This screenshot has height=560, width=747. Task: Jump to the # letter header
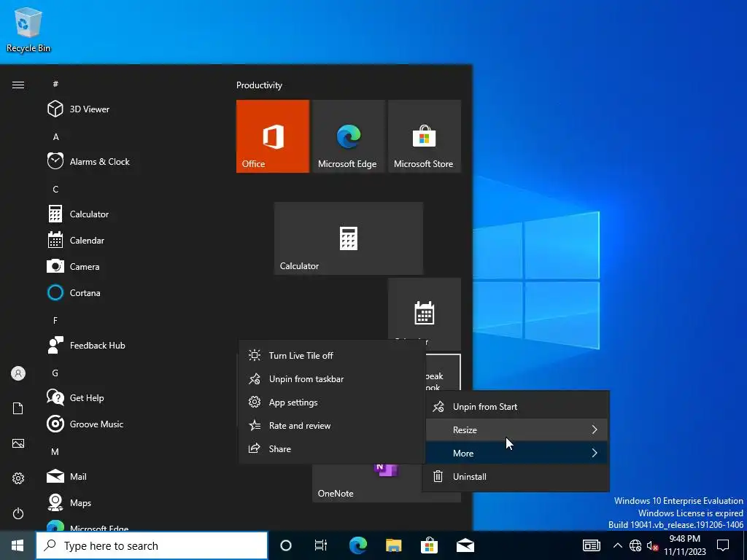[55, 84]
